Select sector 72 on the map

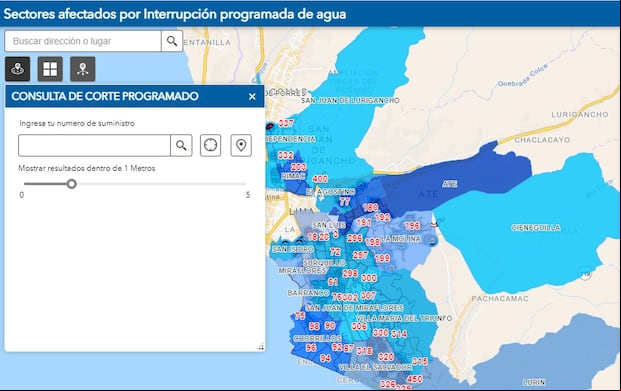[335, 252]
